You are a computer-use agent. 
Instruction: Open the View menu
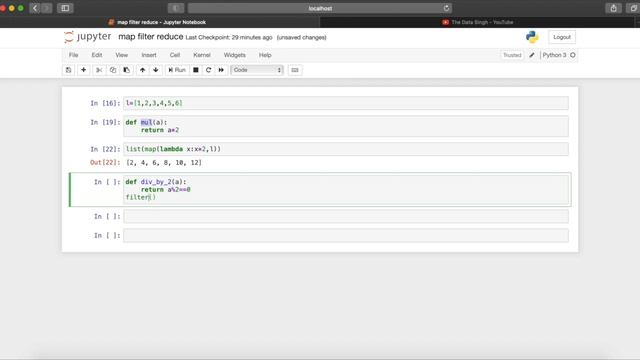[122, 55]
